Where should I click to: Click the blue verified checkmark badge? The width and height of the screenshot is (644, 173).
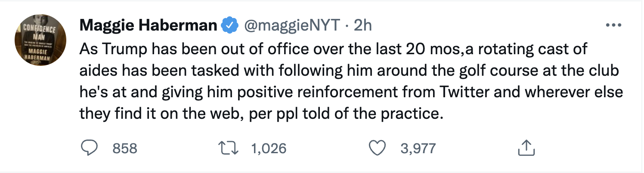[229, 26]
